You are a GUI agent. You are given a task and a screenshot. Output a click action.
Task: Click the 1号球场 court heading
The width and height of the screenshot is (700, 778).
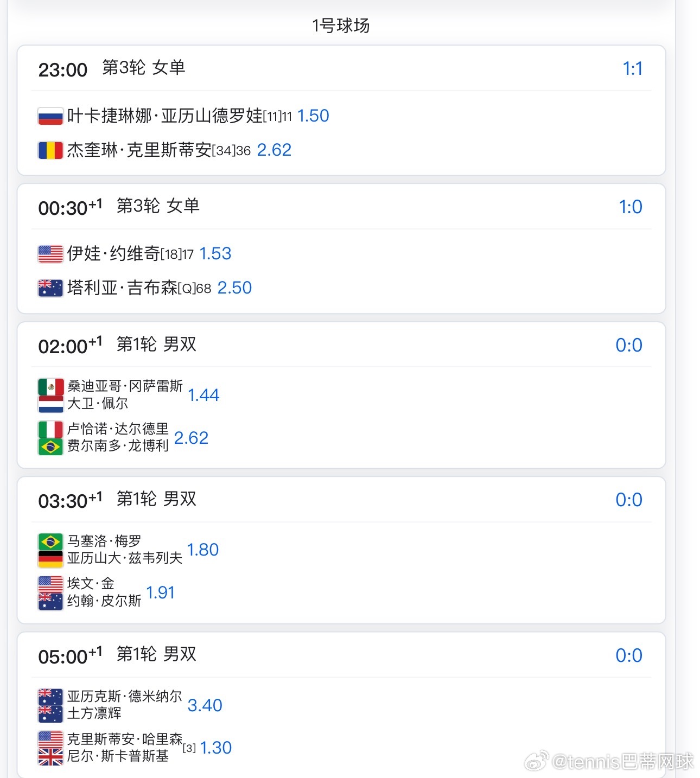tap(341, 25)
